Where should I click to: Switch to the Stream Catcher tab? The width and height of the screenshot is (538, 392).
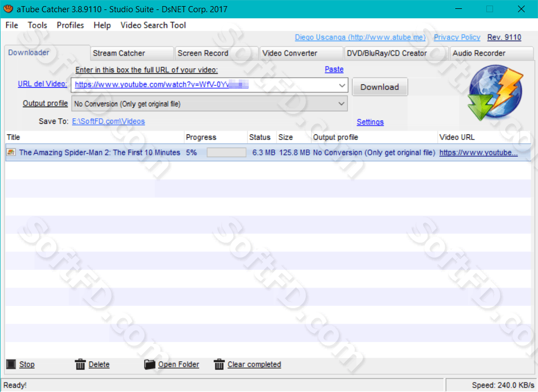[132, 53]
